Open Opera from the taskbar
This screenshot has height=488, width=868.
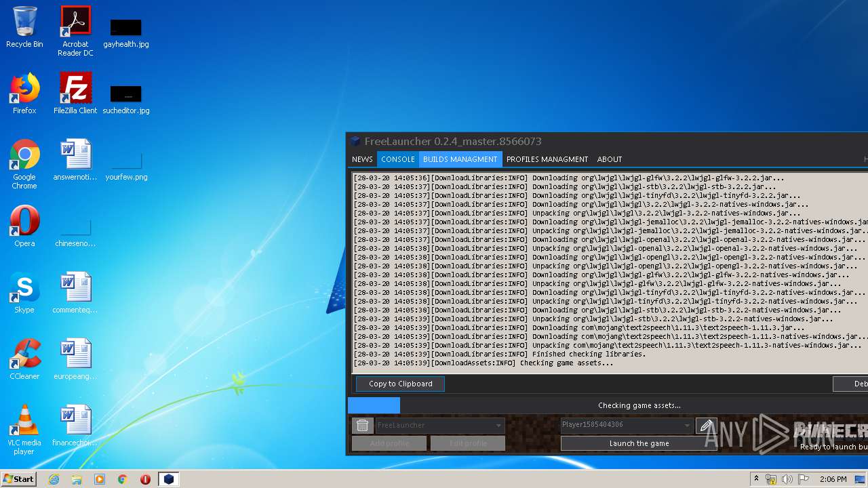coord(145,479)
